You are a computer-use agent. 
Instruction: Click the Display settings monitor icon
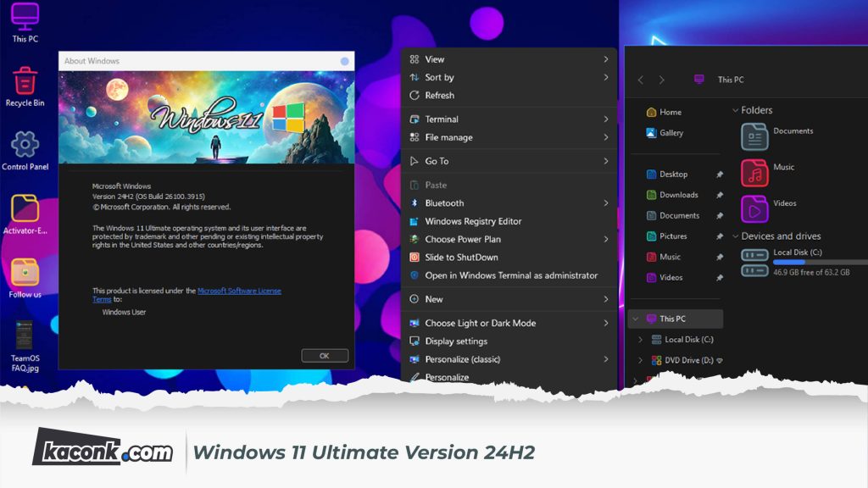[414, 341]
